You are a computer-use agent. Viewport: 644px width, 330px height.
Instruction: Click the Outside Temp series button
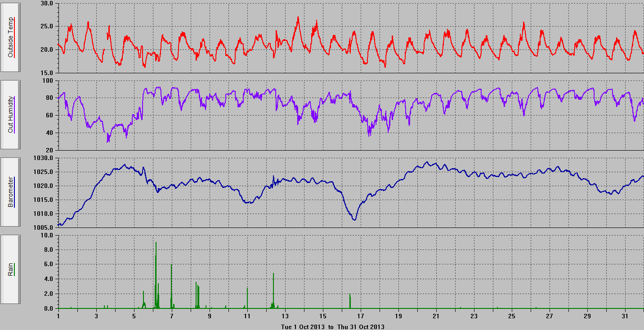tap(10, 37)
